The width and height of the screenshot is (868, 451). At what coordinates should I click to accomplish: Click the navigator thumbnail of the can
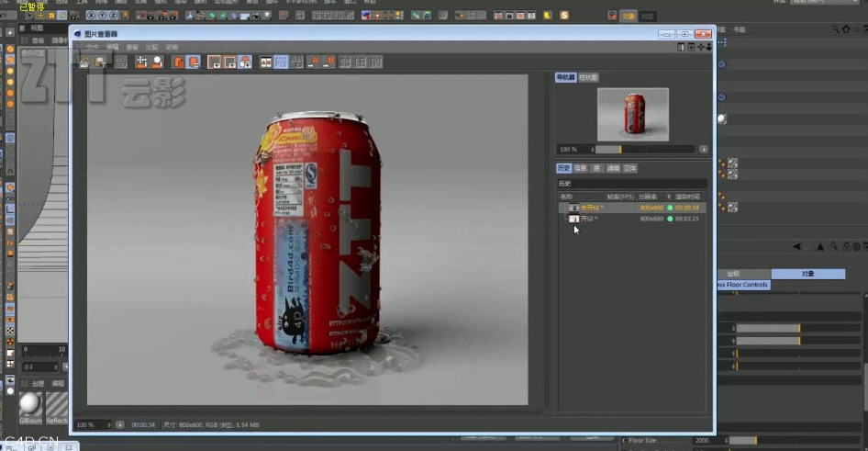pyautogui.click(x=633, y=114)
